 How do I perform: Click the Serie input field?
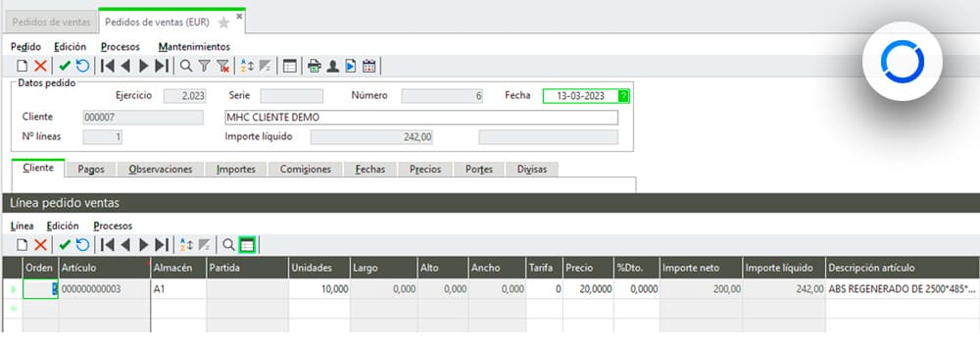coord(292,96)
